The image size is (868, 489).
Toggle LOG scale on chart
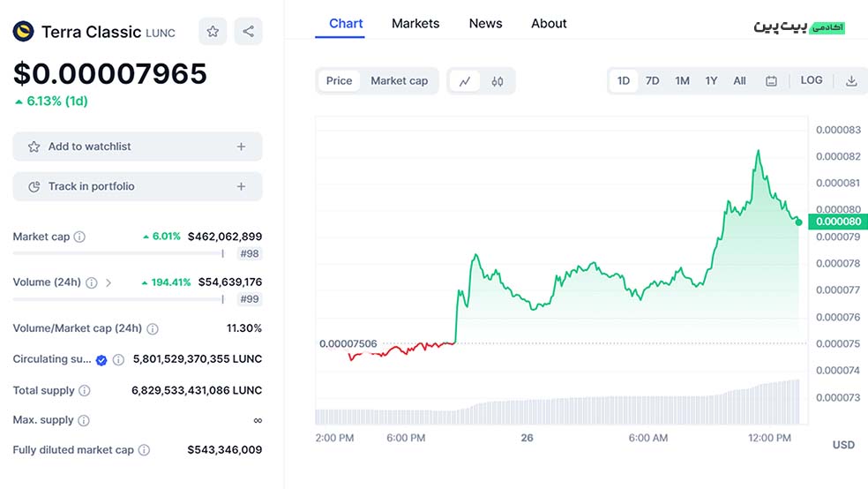(812, 80)
